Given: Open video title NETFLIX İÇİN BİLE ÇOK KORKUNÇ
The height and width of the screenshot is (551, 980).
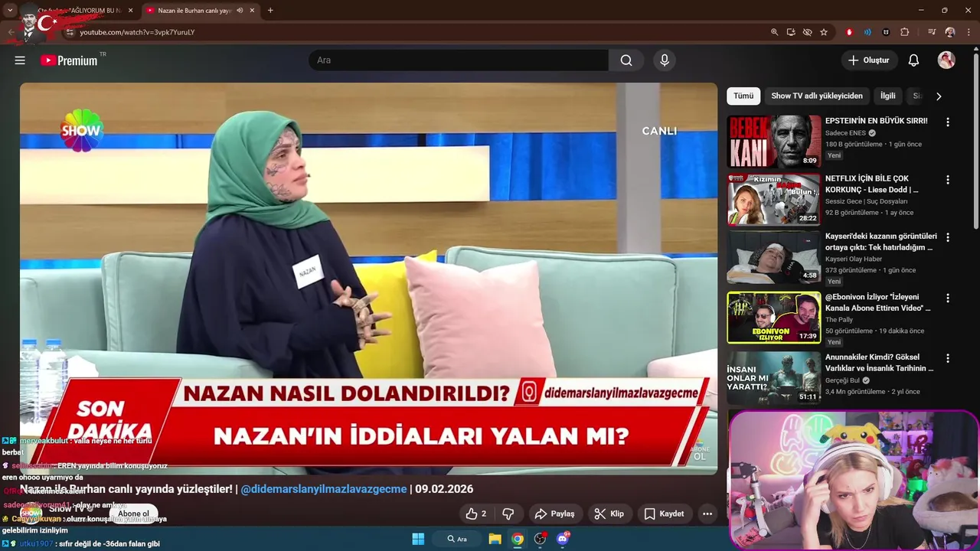Looking at the screenshot, I should (x=871, y=184).
